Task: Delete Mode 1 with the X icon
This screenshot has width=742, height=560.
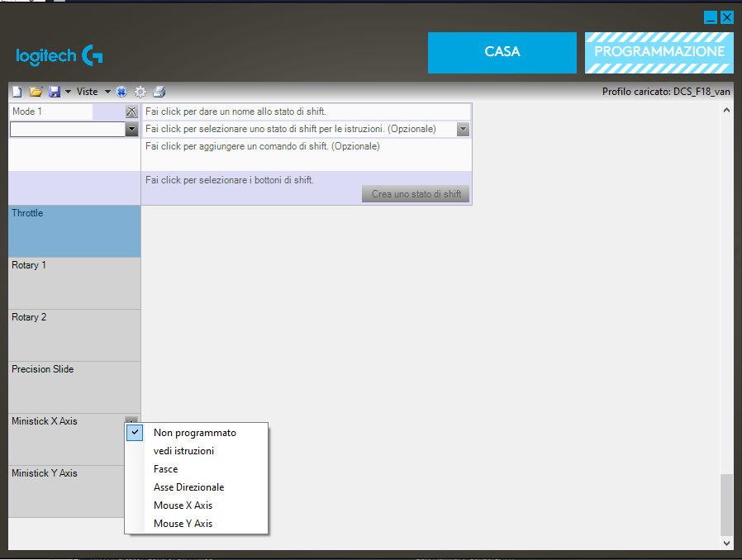Action: point(131,112)
